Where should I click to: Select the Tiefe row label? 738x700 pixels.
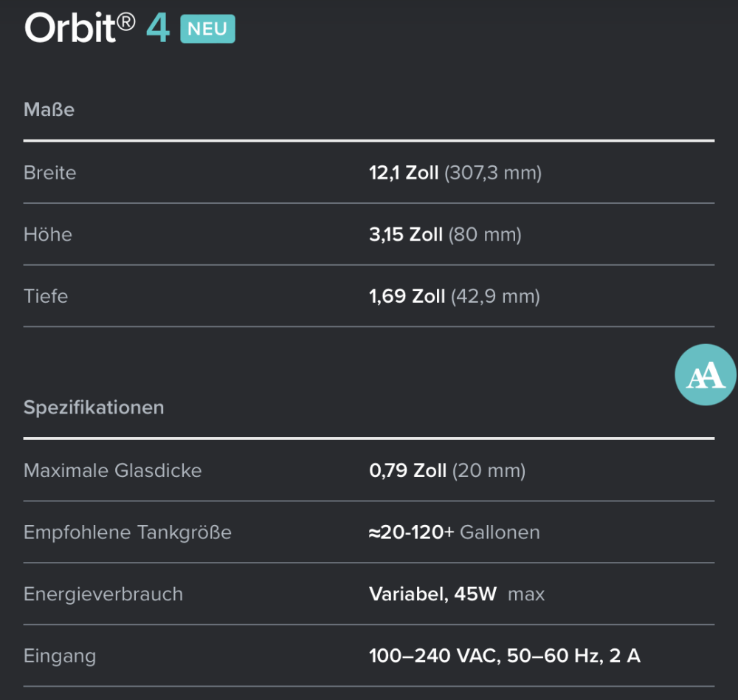(x=45, y=296)
